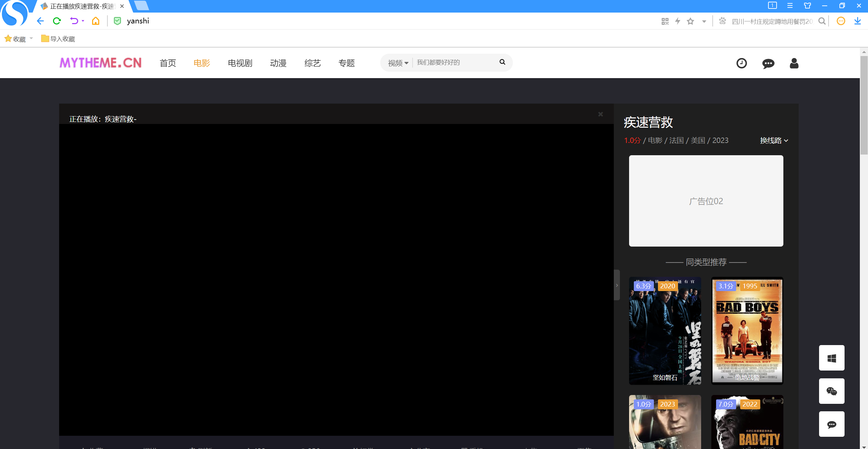Image resolution: width=868 pixels, height=449 pixels.
Task: Click the WeChat floating button
Action: [x=831, y=391]
